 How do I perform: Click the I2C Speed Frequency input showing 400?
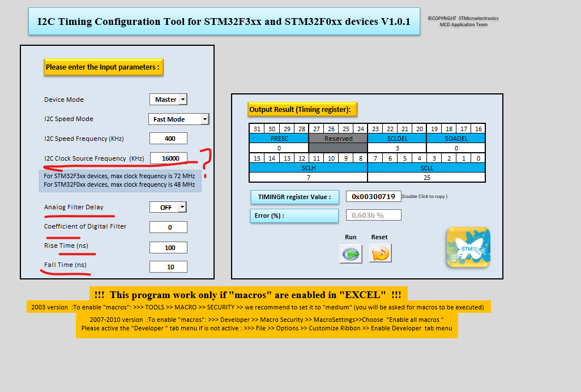click(x=168, y=138)
